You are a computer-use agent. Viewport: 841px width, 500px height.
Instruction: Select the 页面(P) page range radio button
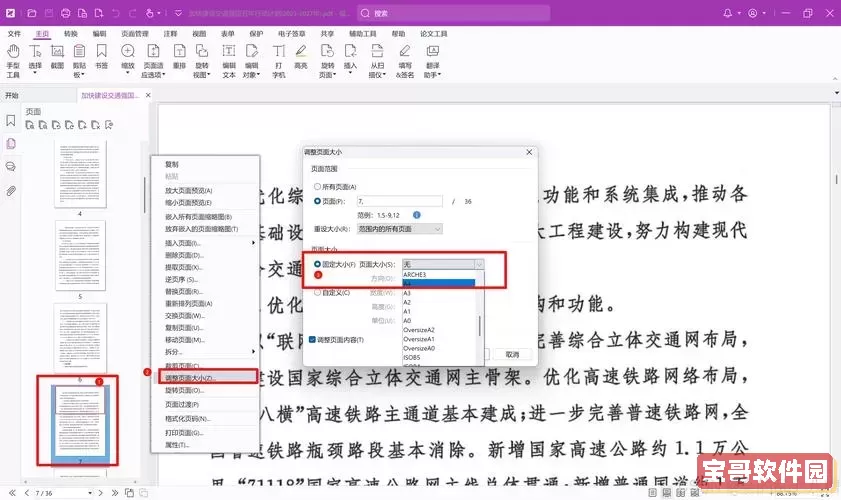pos(318,201)
